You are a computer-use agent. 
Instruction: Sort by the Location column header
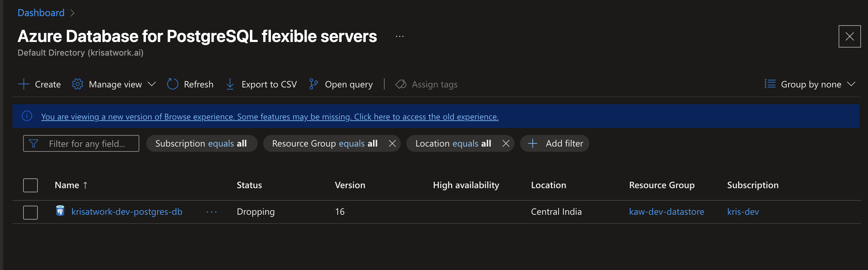pos(548,185)
